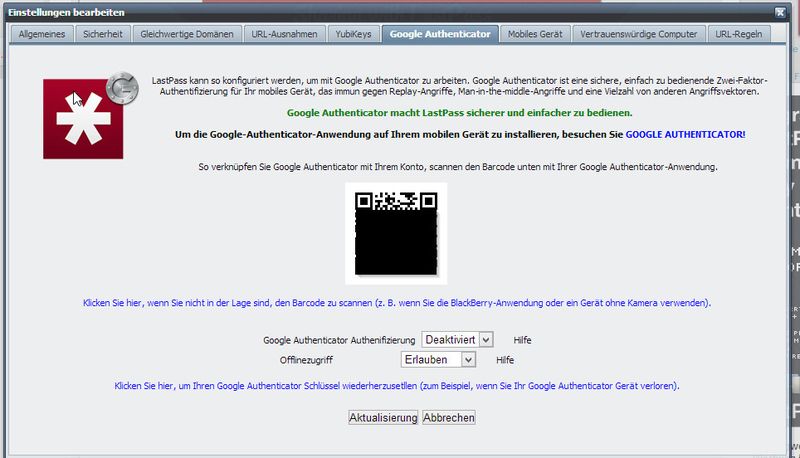Follow the GOOGLE AUTHENTICATOR! link

[x=685, y=135]
